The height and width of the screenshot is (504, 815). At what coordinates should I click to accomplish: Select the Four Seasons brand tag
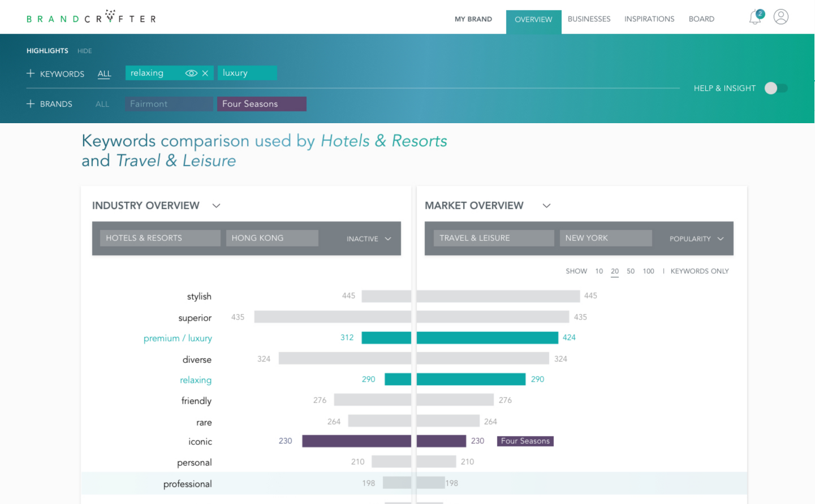pos(262,104)
